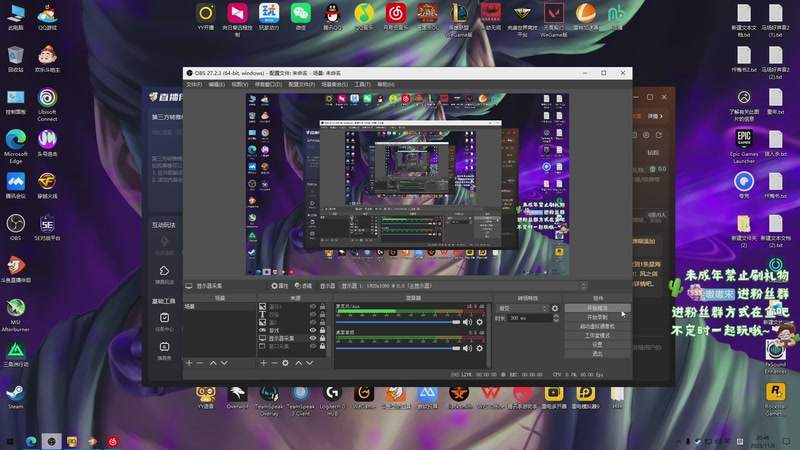Move scene up with chevron

tap(213, 363)
